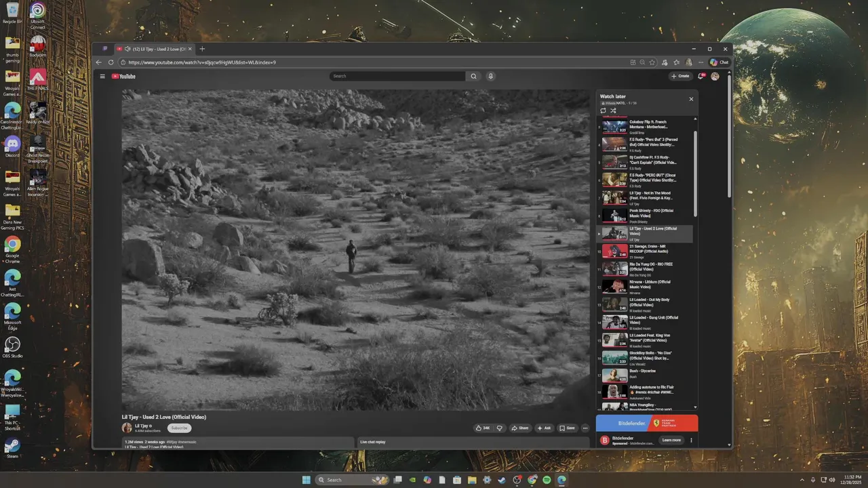Click the Ask button below video

click(x=544, y=428)
